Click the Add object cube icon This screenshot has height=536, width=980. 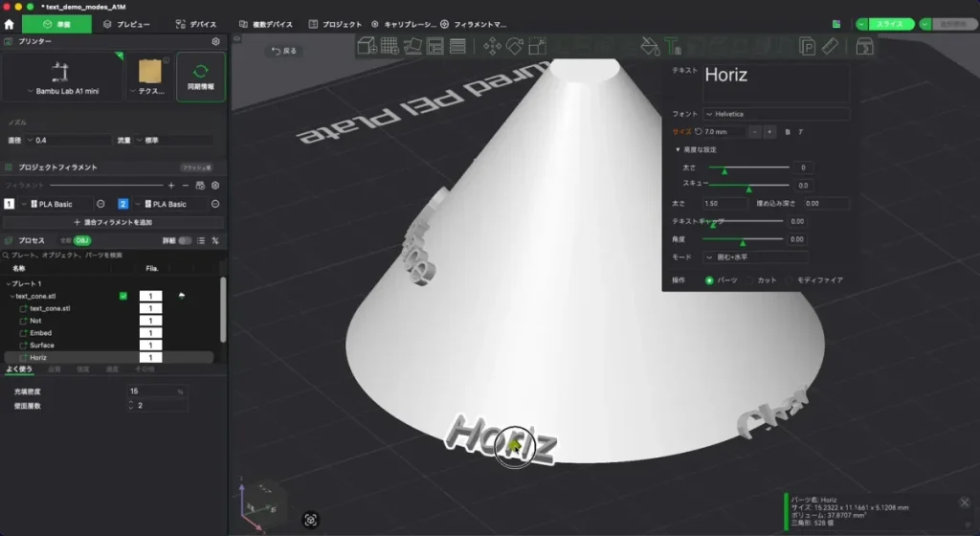[367, 46]
